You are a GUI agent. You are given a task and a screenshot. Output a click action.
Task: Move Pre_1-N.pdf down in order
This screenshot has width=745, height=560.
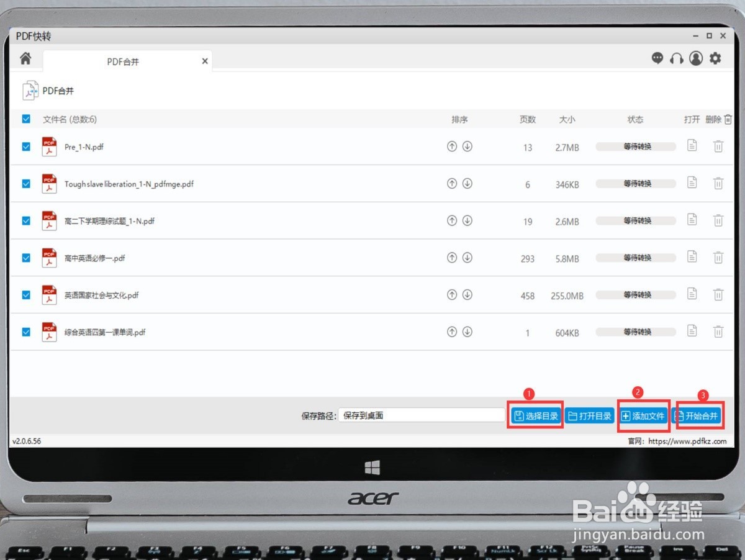coord(467,147)
